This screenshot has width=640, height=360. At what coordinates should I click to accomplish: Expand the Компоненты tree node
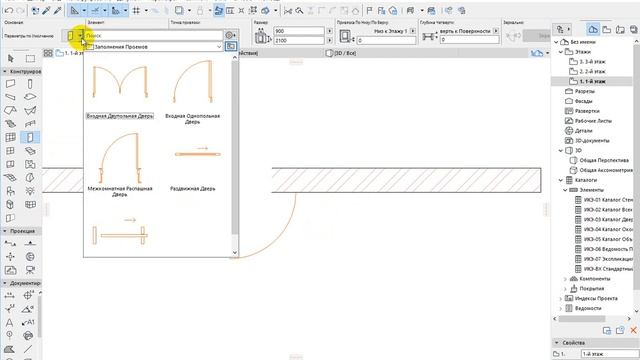[x=565, y=279]
